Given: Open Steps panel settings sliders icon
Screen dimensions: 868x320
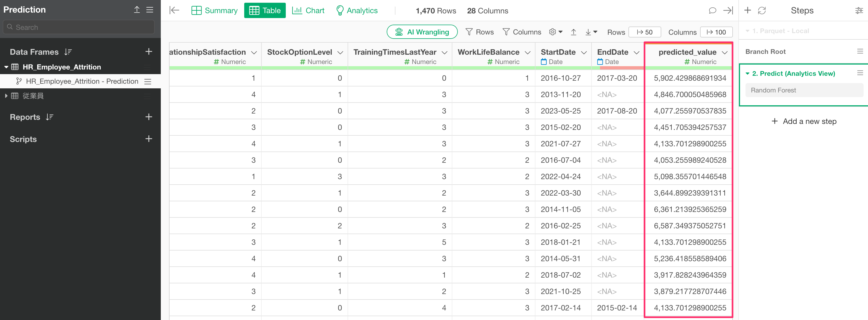Looking at the screenshot, I should (859, 10).
